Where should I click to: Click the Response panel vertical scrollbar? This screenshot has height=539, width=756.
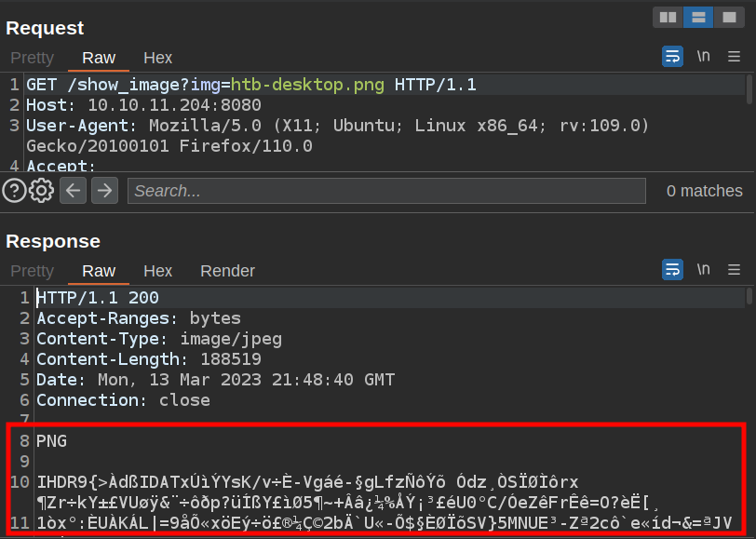point(750,296)
